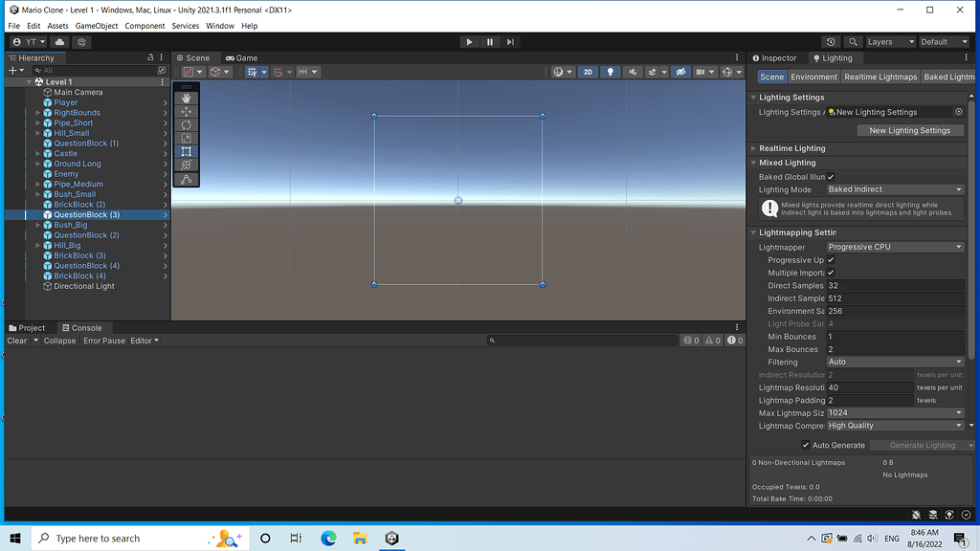Screen dimensions: 980x551
Task: Switch to the Game tab
Action: (241, 57)
